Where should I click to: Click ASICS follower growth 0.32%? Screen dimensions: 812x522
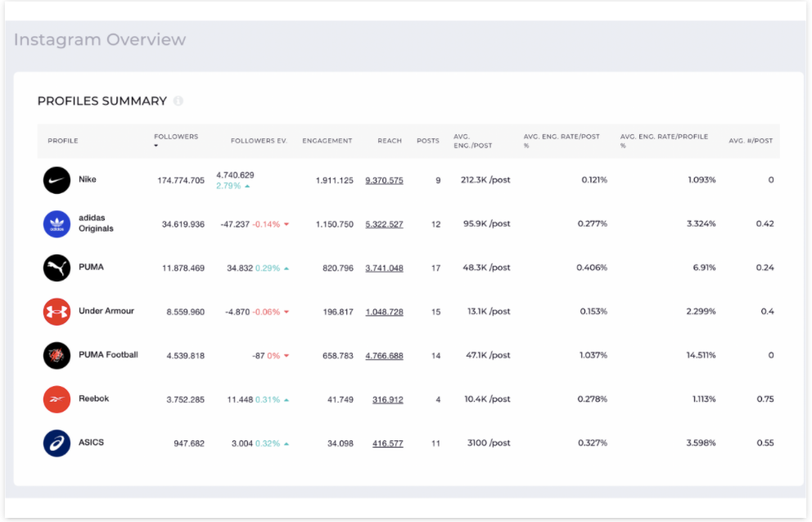[x=268, y=443]
